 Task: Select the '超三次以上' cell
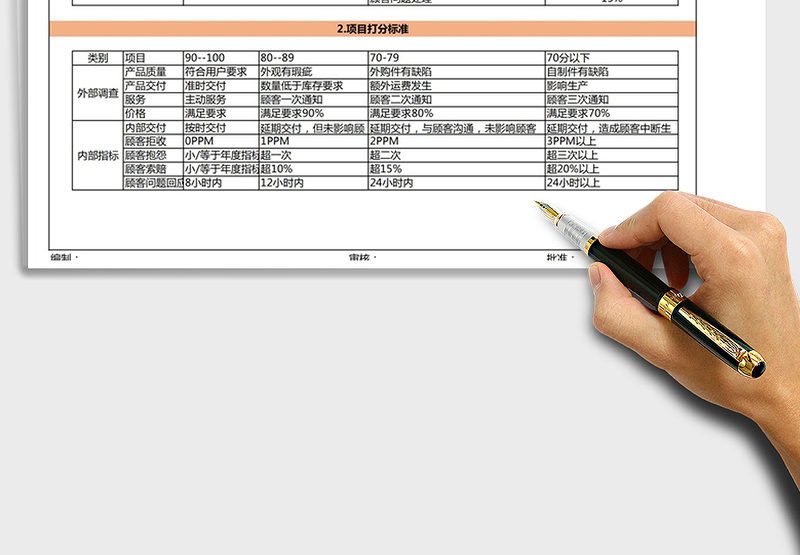611,156
